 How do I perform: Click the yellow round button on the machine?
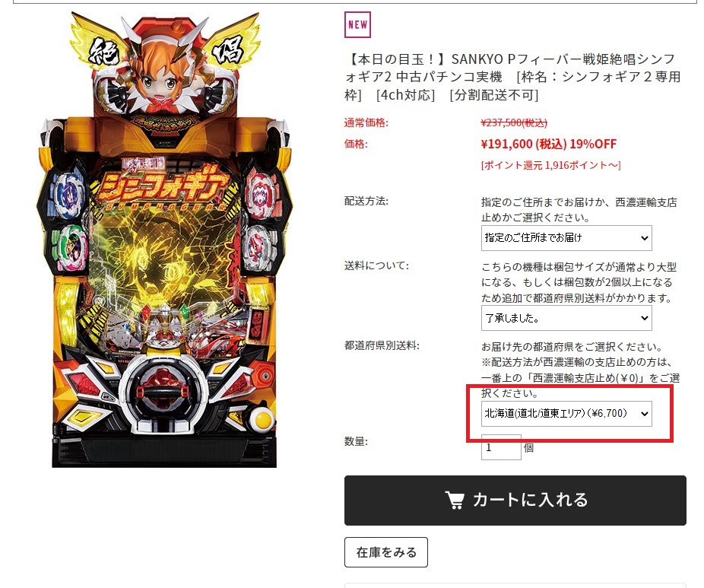pyautogui.click(x=262, y=421)
